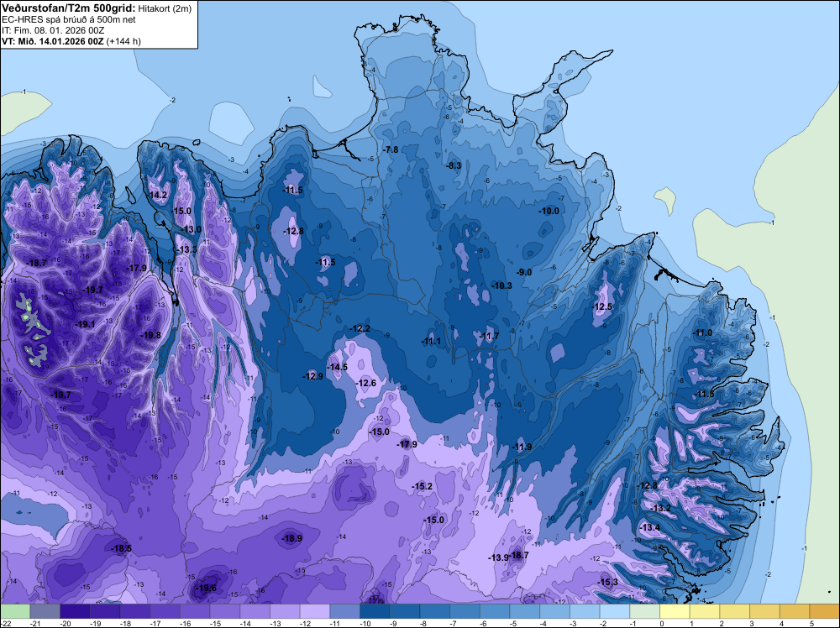Click the -19.8 temperature value on the map
Screen dimensions: 840x628
click(150, 335)
